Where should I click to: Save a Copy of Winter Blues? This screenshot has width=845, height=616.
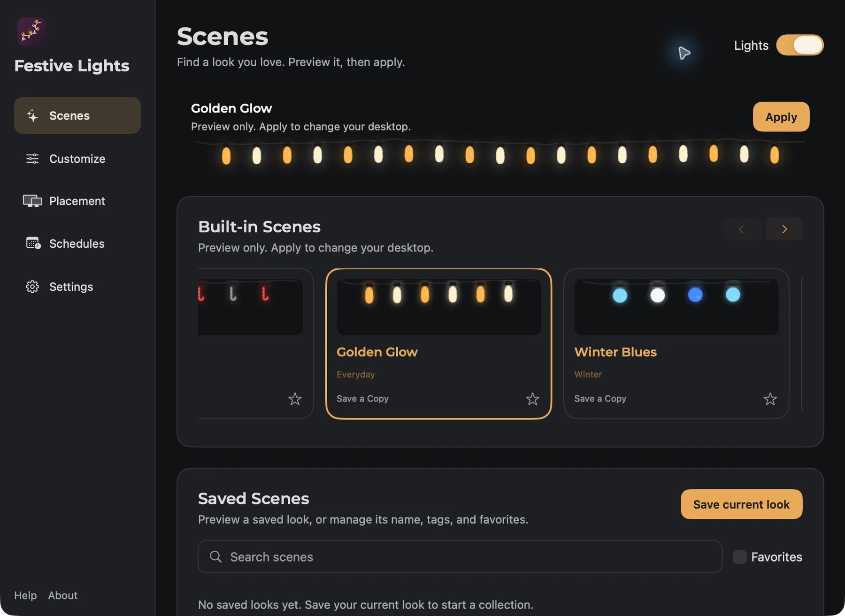pyautogui.click(x=600, y=398)
